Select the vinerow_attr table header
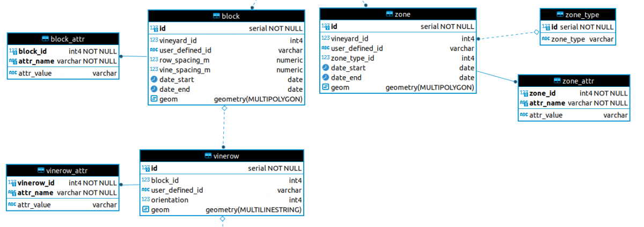This screenshot has height=227, width=644. point(62,171)
